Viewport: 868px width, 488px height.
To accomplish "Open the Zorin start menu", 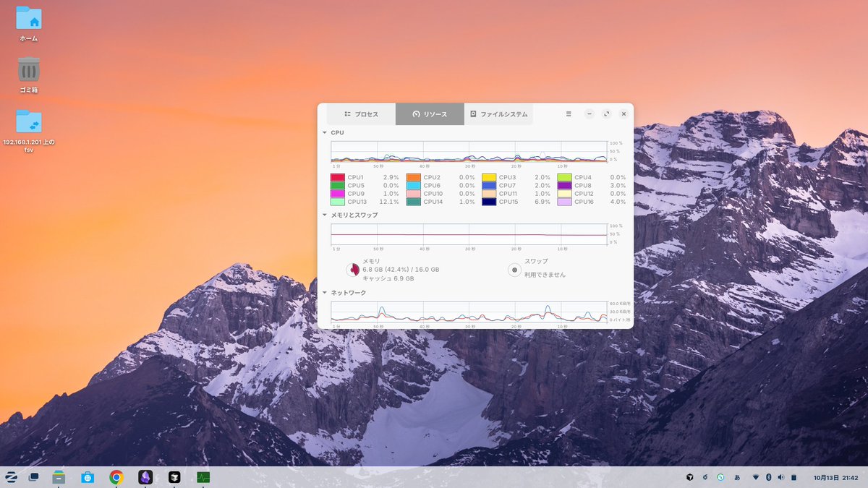I will click(x=12, y=477).
